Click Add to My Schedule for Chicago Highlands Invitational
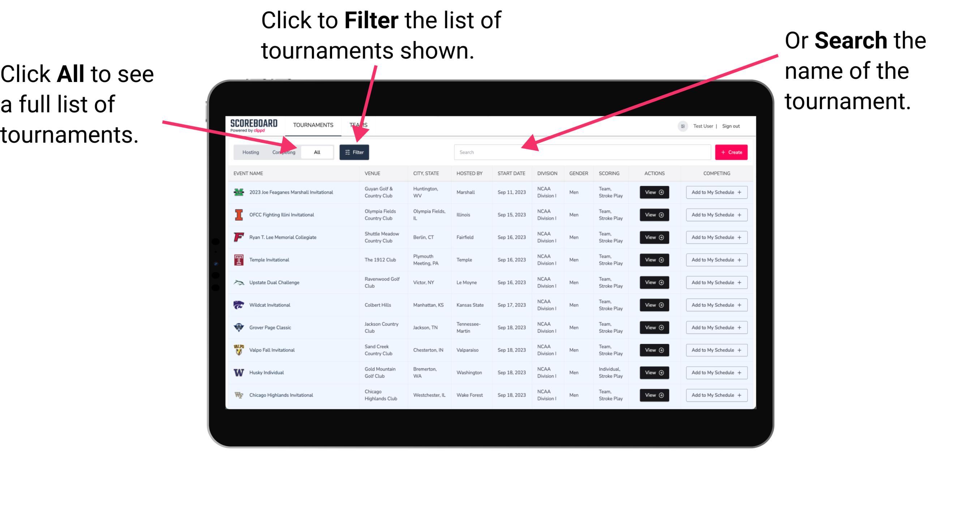980x527 pixels. [x=715, y=394]
